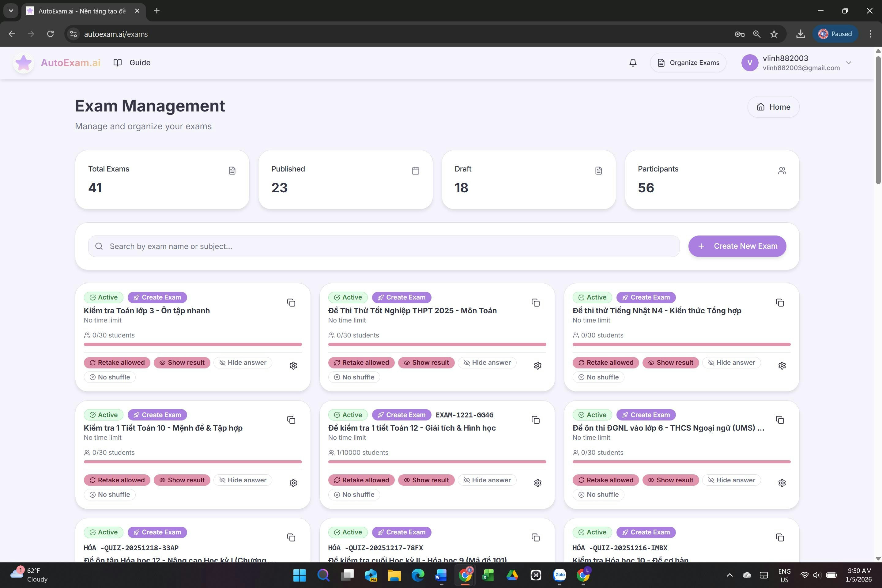Toggle Retake allowed on Kiểm tra 1 Tiết Toán 10
This screenshot has width=882, height=588.
pos(117,480)
